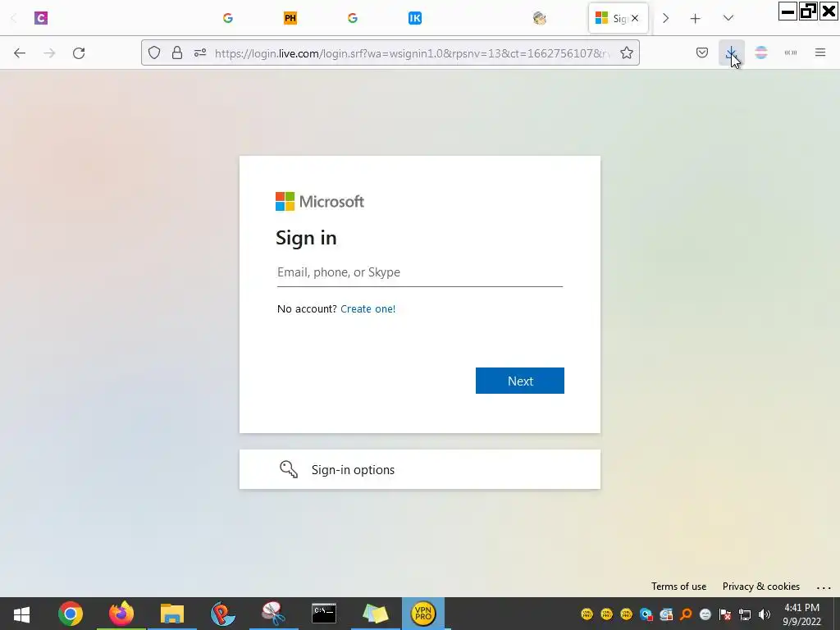The width and height of the screenshot is (840, 630).
Task: Click the blue Next button
Action: [x=519, y=381]
